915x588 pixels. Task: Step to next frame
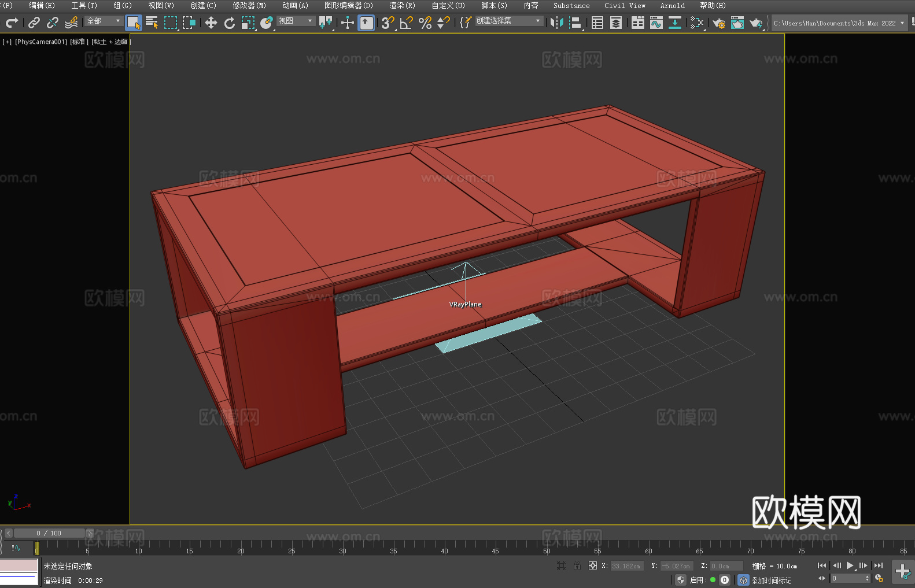[864, 565]
